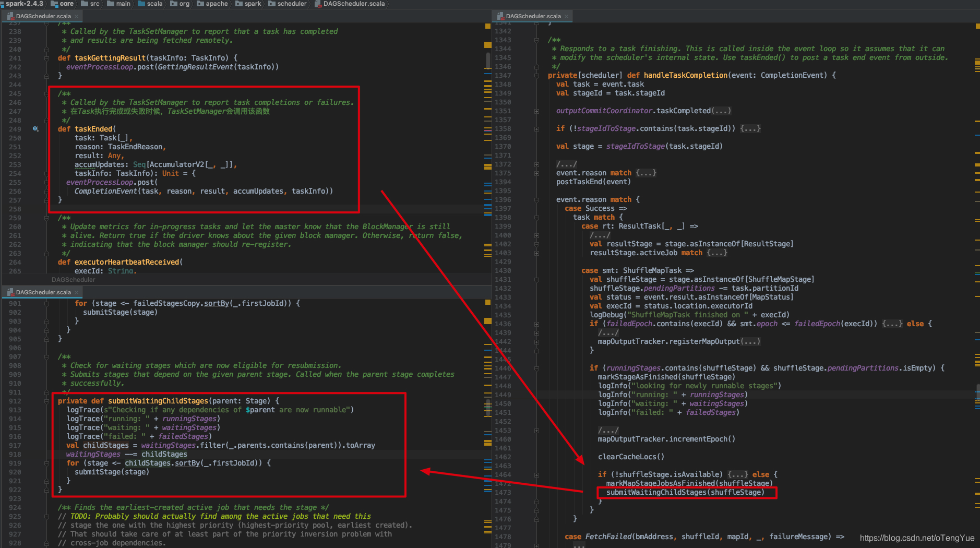Collapse the for loop at line 901

[x=46, y=303]
